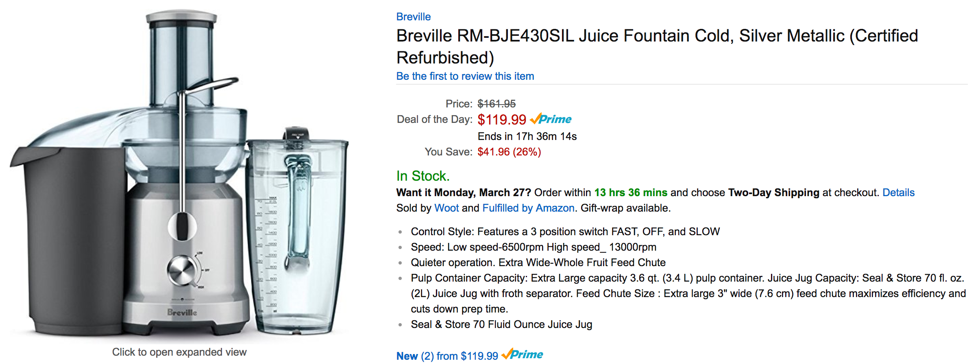Click the Prime logo beside the deal price
This screenshot has height=363, width=980.
click(x=551, y=119)
